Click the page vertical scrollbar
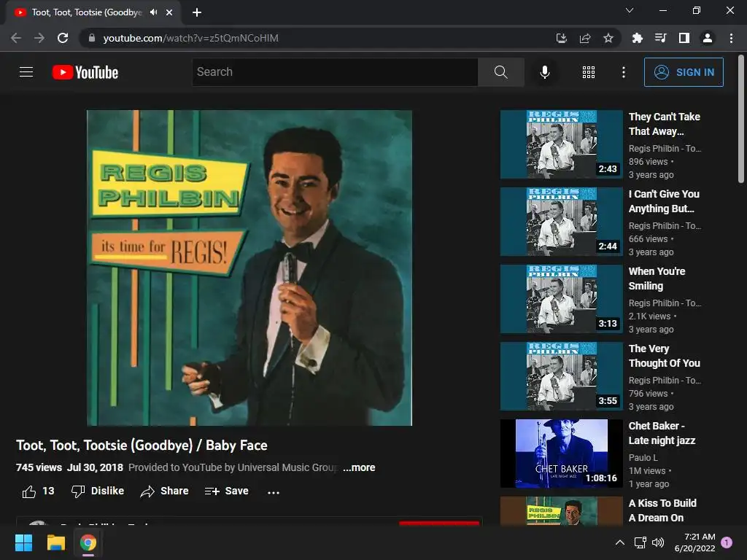Screen dimensions: 747x560 point(741,119)
